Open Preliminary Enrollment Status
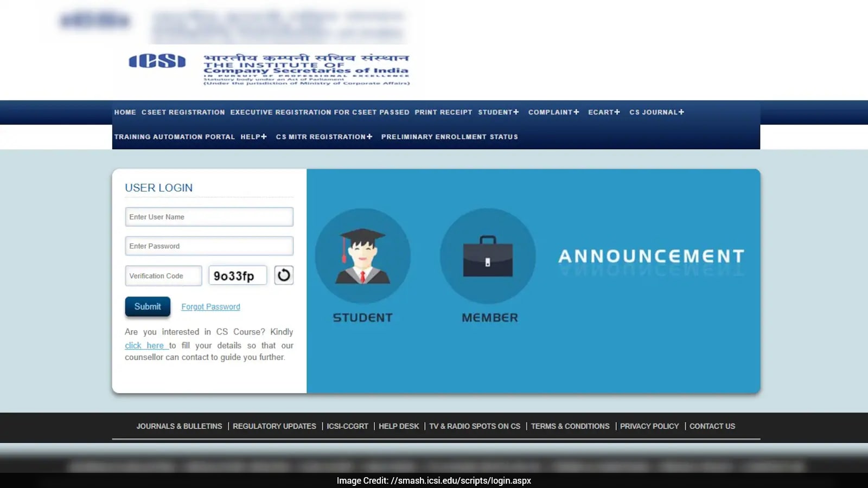The width and height of the screenshot is (868, 488). click(x=449, y=137)
